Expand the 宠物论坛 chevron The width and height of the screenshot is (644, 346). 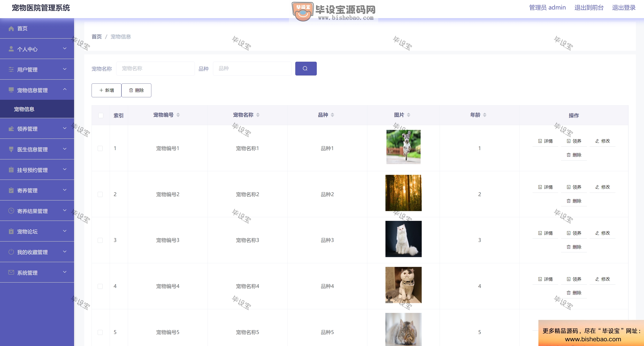65,231
